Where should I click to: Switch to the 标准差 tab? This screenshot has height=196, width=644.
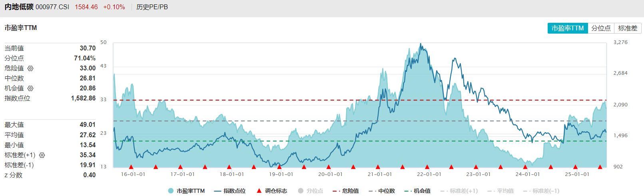pos(628,28)
